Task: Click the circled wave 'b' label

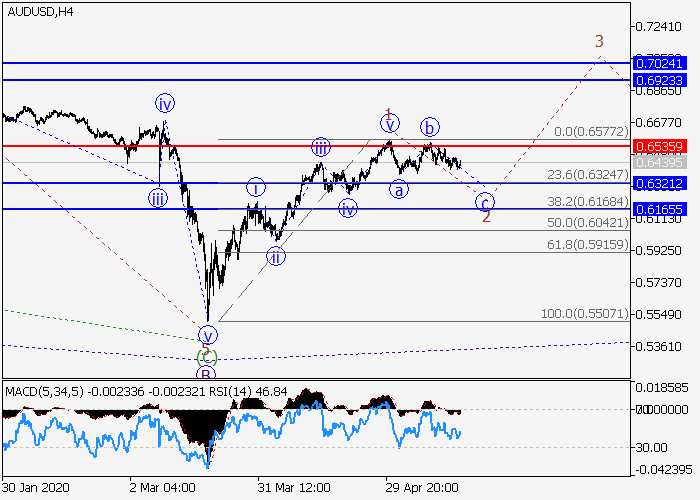Action: [429, 127]
